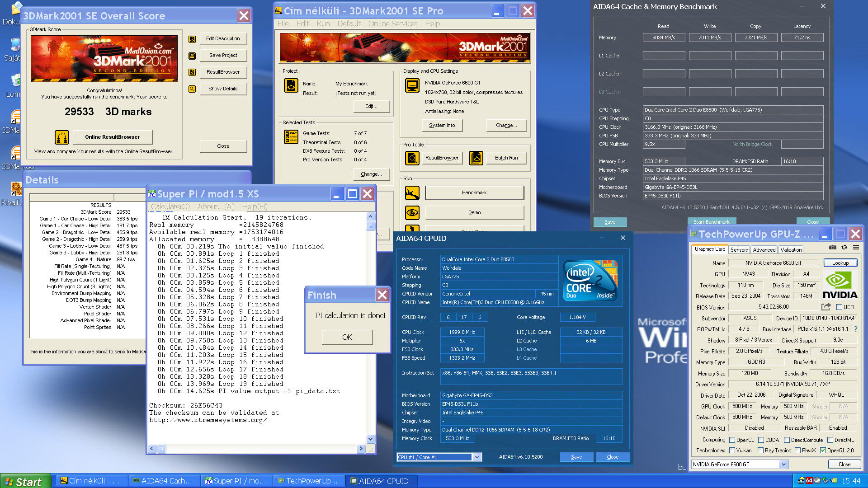Click Super PI horizontal scrollbar right arrow

pos(360,449)
